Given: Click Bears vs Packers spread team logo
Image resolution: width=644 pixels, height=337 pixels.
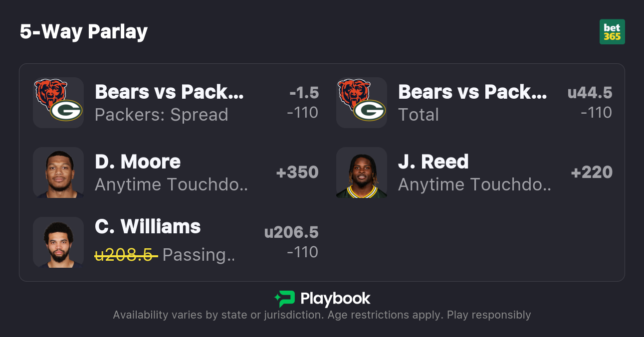Looking at the screenshot, I should [58, 102].
